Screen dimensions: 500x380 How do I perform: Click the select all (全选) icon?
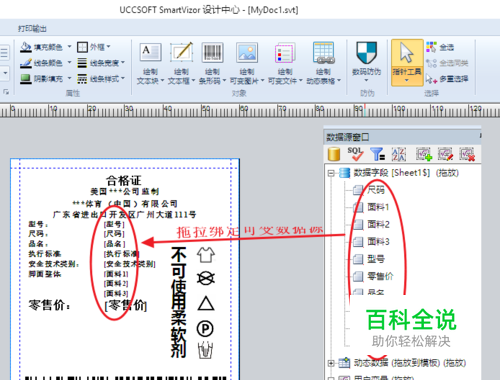coord(431,47)
